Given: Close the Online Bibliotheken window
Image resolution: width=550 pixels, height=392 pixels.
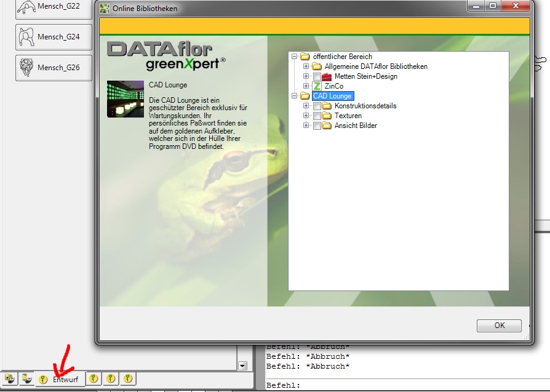Looking at the screenshot, I should 516,6.
